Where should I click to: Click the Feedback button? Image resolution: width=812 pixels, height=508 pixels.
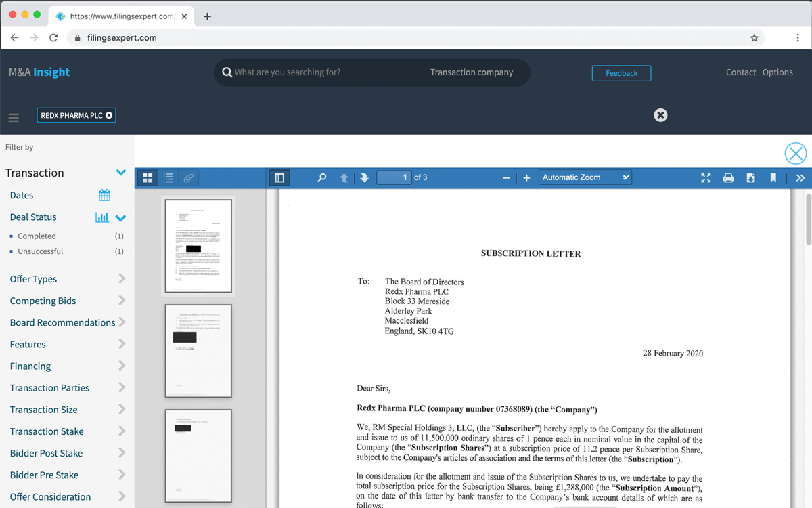tap(621, 73)
